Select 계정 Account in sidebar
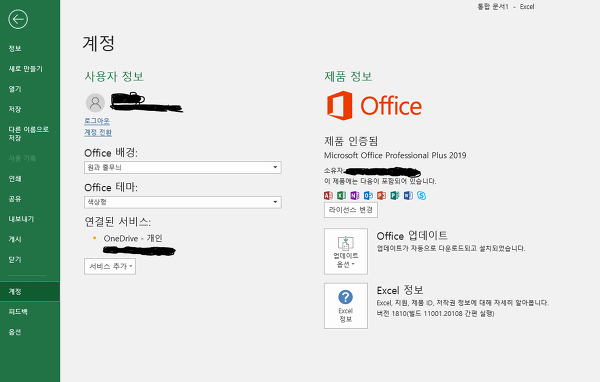This screenshot has width=600, height=382. 30,292
